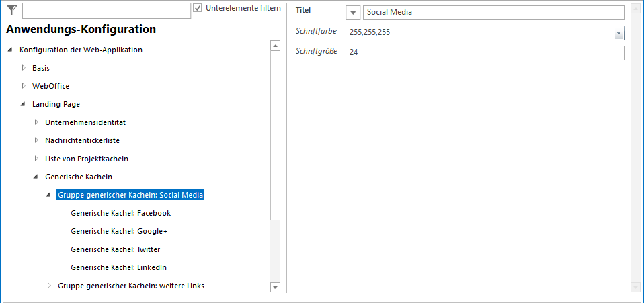The width and height of the screenshot is (644, 303).
Task: Select Generische Kachel: Google+
Action: point(118,231)
